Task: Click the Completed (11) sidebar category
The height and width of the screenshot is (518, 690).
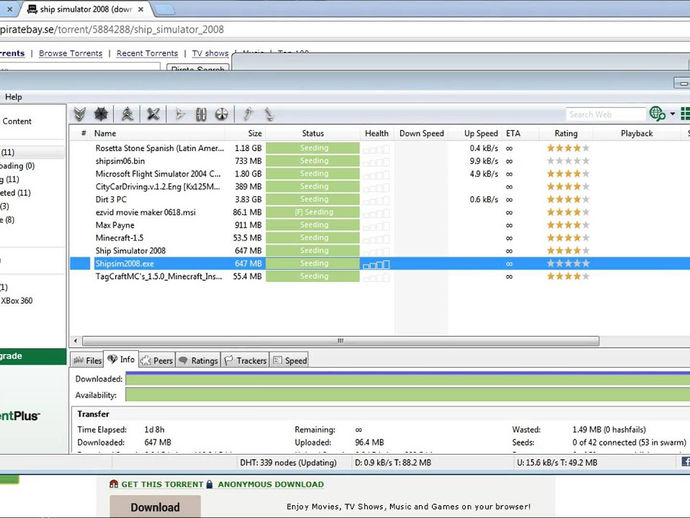Action: pos(15,193)
